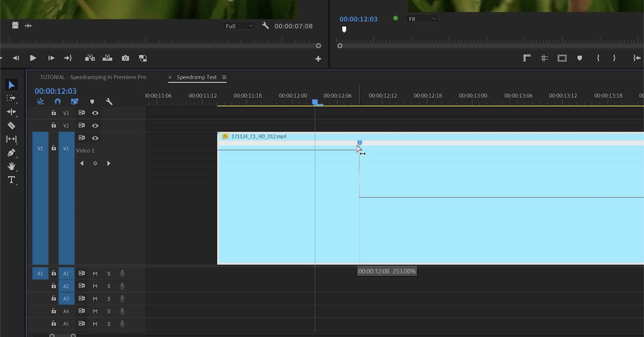Export frame with camera icon

[125, 58]
